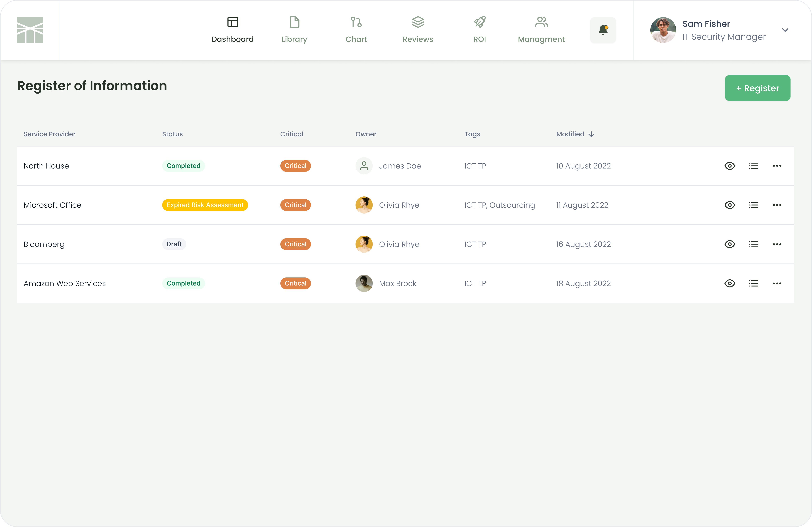Open more options for Bloomberg
Screen dimensions: 812x527
[777, 244]
